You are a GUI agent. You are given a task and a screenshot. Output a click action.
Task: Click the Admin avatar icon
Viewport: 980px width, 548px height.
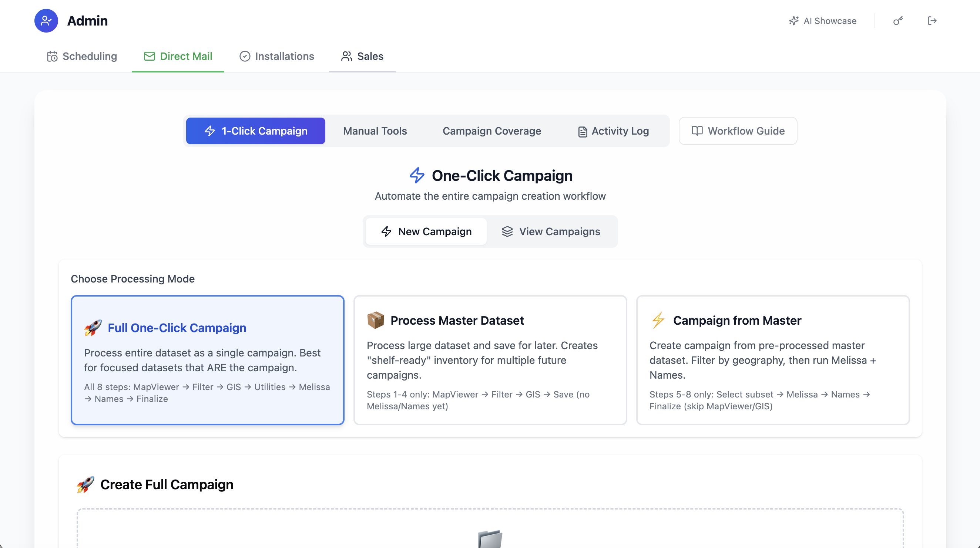(46, 20)
